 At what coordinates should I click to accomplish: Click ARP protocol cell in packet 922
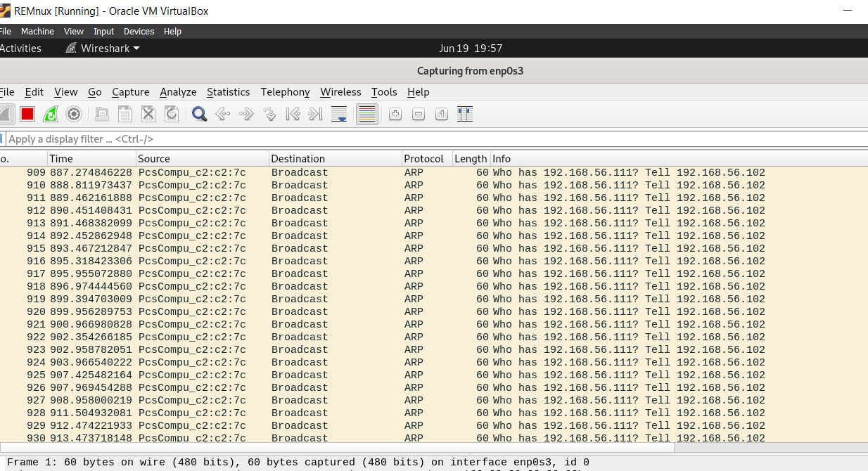click(x=414, y=337)
